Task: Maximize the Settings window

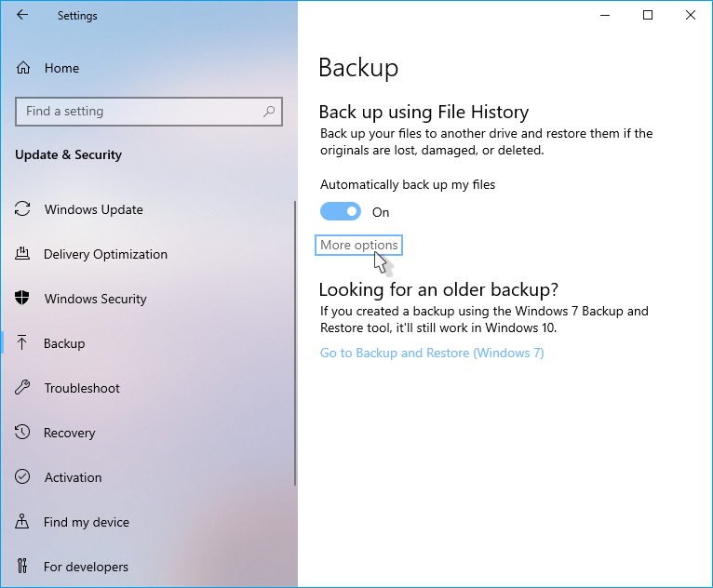Action: pos(648,15)
